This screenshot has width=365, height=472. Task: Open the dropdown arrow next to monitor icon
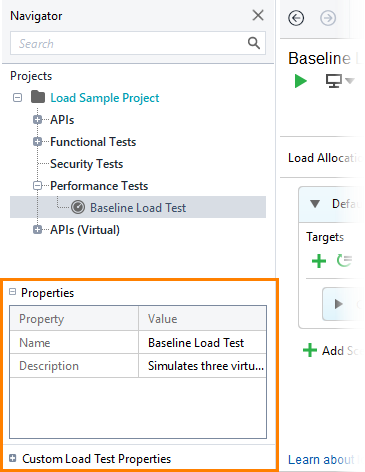(349, 81)
